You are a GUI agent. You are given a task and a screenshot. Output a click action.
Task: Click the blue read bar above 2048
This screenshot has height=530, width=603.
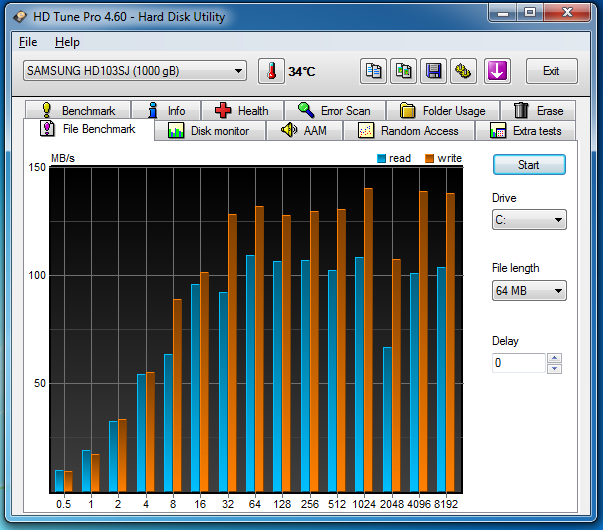coord(387,419)
